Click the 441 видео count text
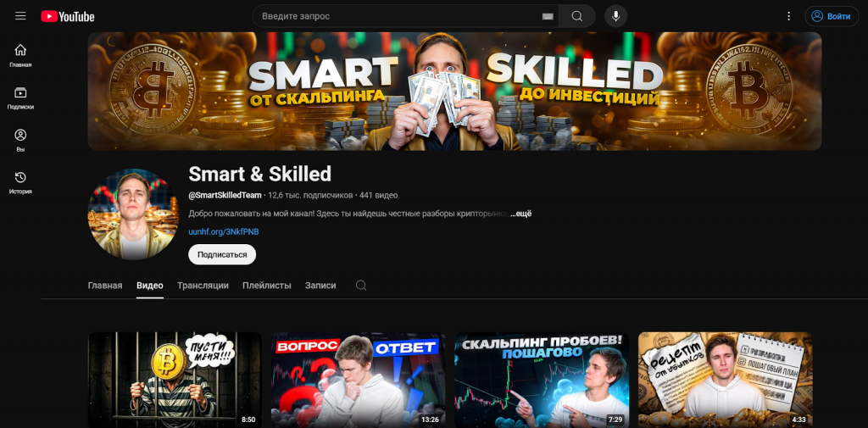 point(379,195)
